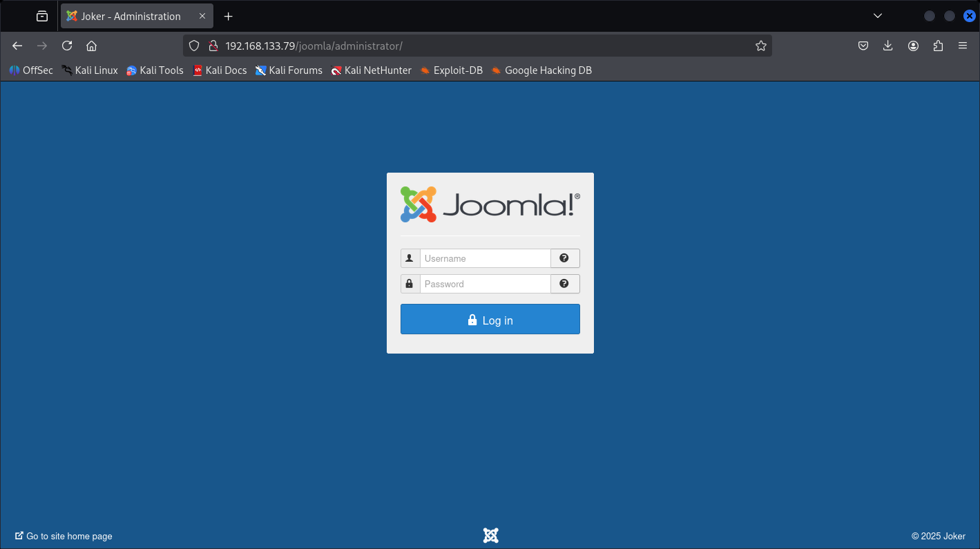Click the Password help question mark

(565, 284)
